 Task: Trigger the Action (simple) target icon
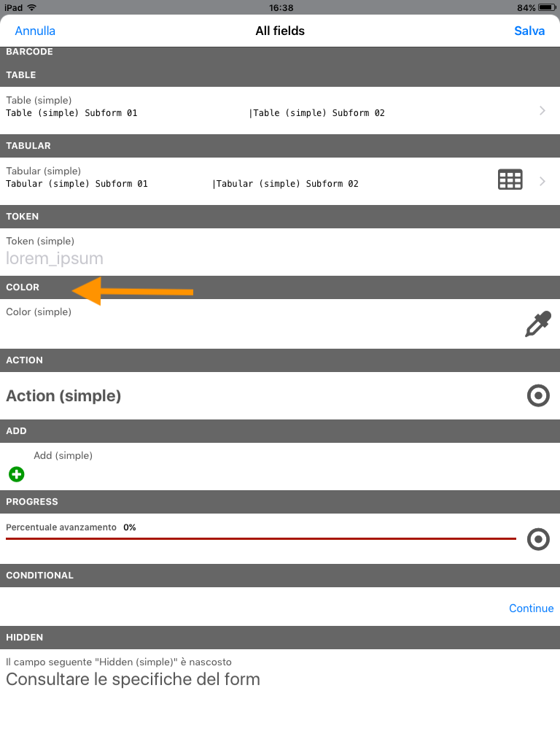[x=538, y=395]
